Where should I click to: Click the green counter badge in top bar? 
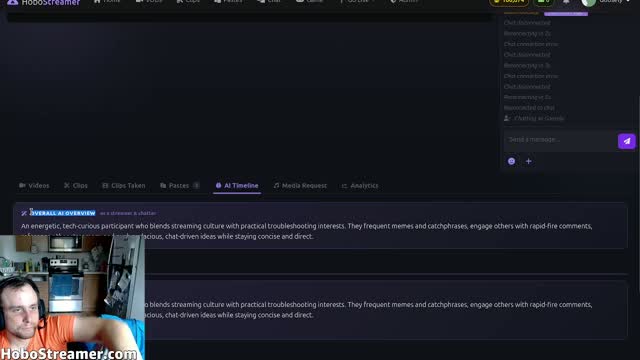tap(544, 2)
